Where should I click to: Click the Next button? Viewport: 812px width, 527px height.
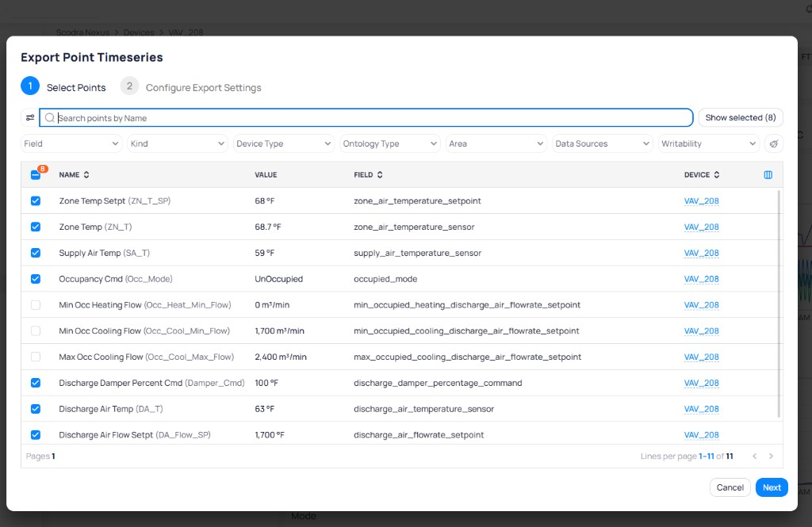(772, 487)
